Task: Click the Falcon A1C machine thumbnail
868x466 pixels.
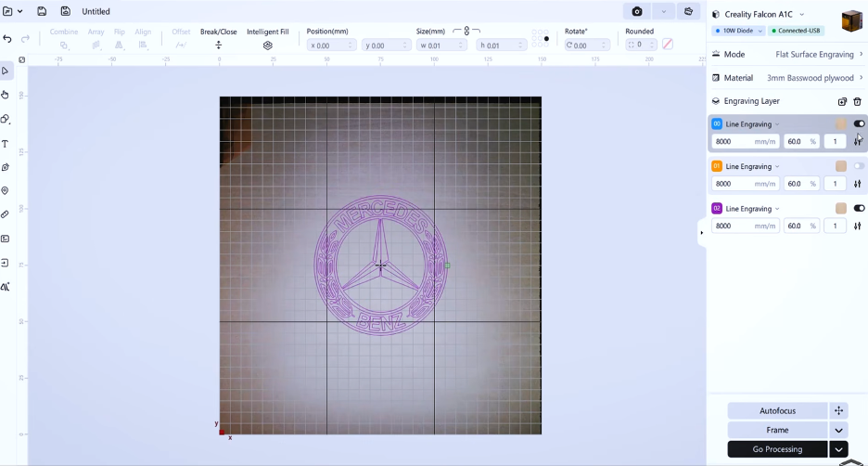Action: click(x=851, y=21)
